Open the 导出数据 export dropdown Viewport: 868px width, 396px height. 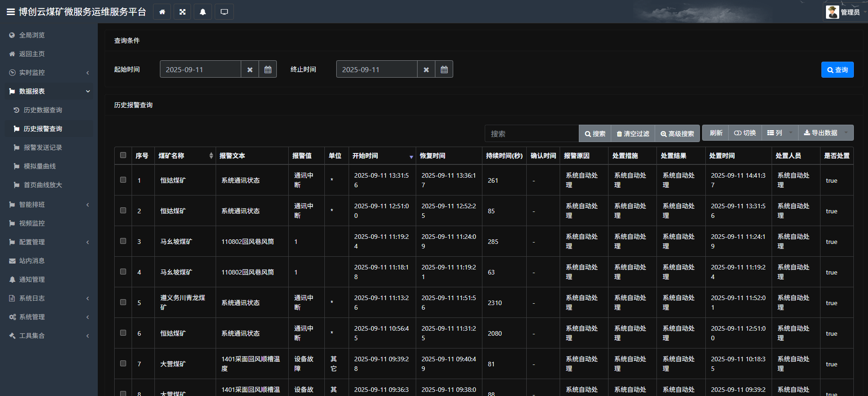coord(825,133)
